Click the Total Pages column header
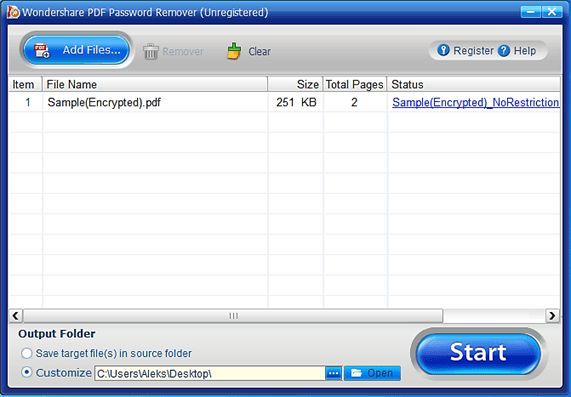 (355, 84)
